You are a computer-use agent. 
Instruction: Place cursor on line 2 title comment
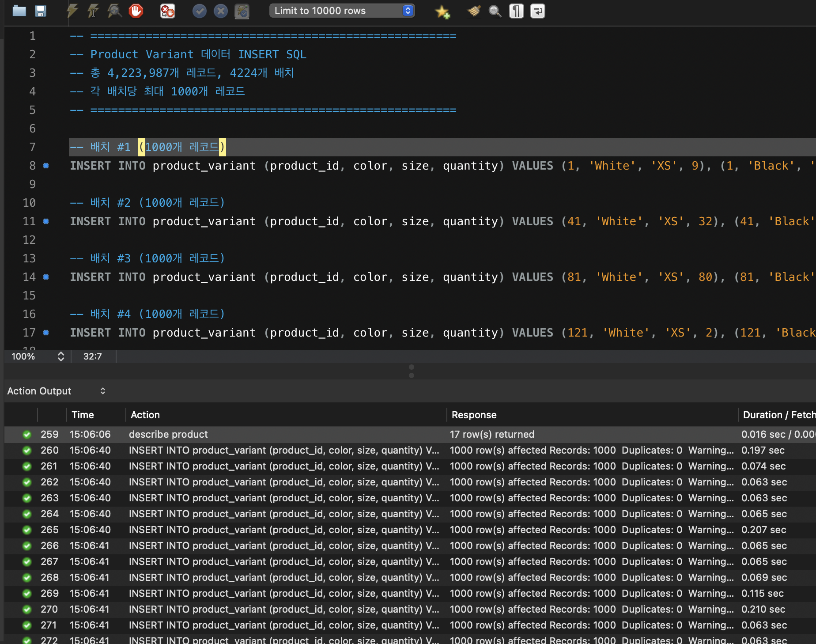pyautogui.click(x=188, y=54)
